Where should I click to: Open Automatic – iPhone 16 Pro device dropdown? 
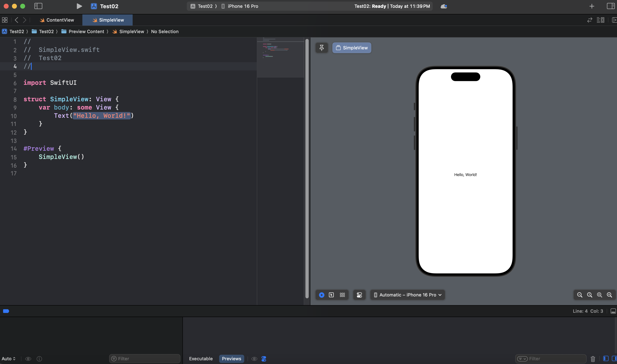[408, 295]
